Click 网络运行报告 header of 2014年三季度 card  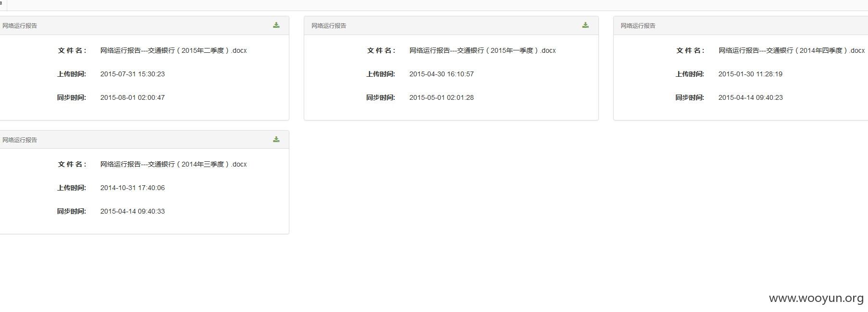point(20,140)
